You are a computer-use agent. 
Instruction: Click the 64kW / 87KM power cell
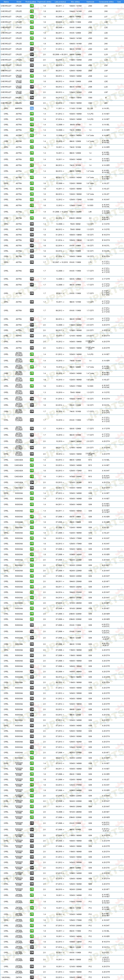pos(75,124)
